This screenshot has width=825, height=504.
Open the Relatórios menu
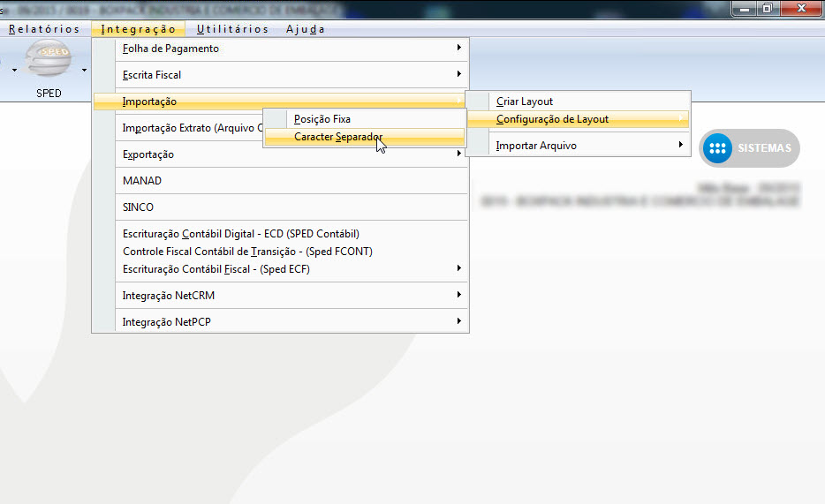(x=44, y=29)
